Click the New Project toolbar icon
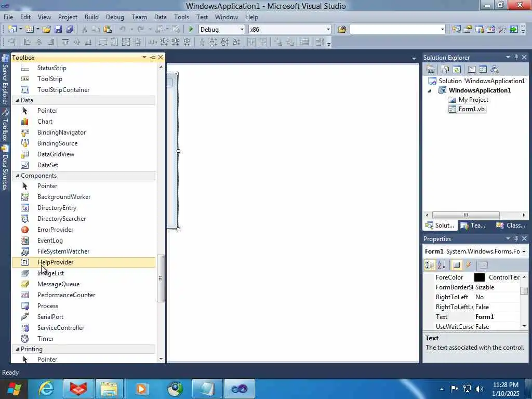 click(x=12, y=30)
